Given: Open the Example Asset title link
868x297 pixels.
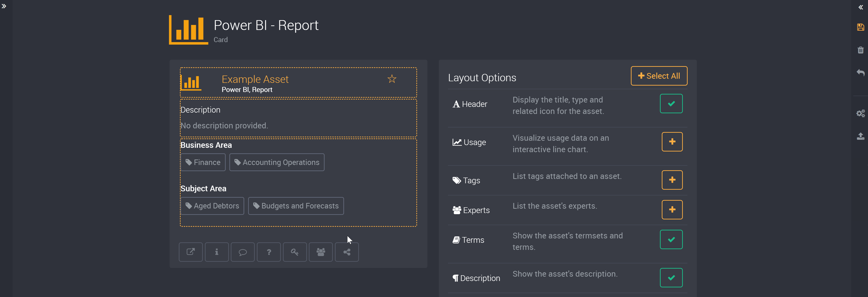Looking at the screenshot, I should tap(255, 79).
